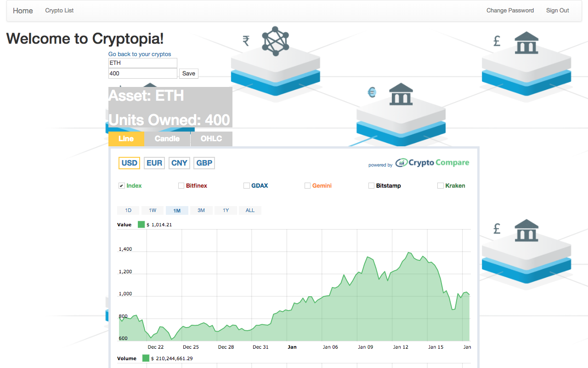Click the 'powered by' text

(380, 165)
